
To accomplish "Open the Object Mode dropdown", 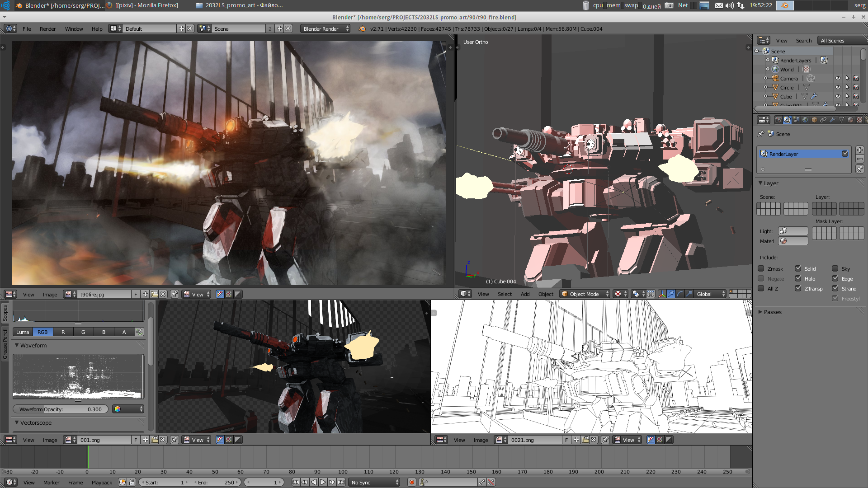I will (x=585, y=294).
